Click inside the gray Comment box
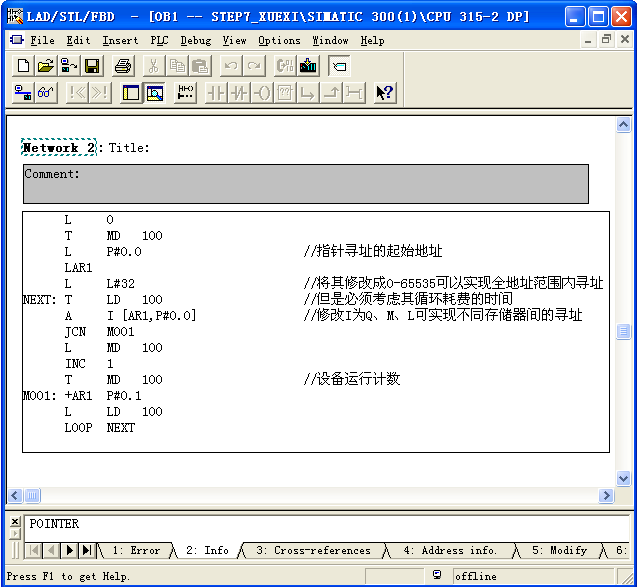The image size is (637, 587). point(306,184)
